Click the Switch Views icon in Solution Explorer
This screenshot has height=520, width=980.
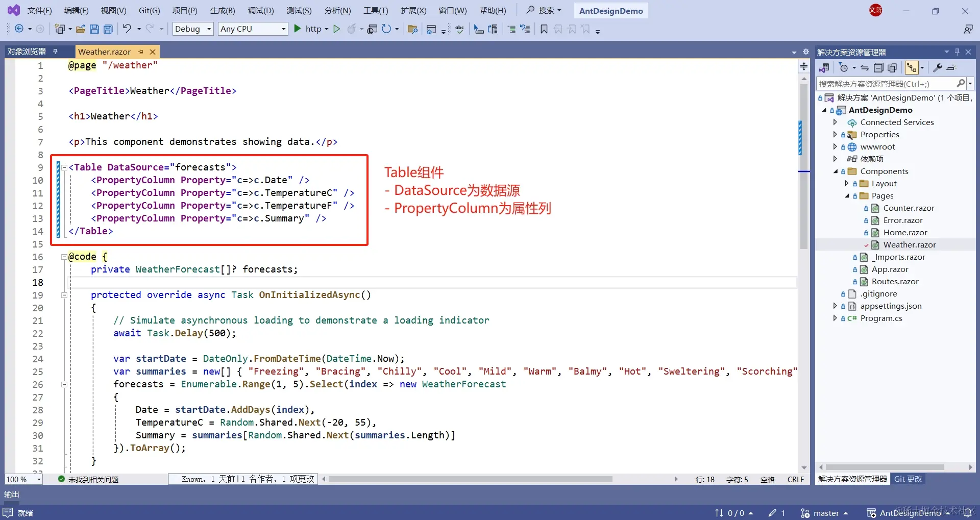(x=824, y=68)
